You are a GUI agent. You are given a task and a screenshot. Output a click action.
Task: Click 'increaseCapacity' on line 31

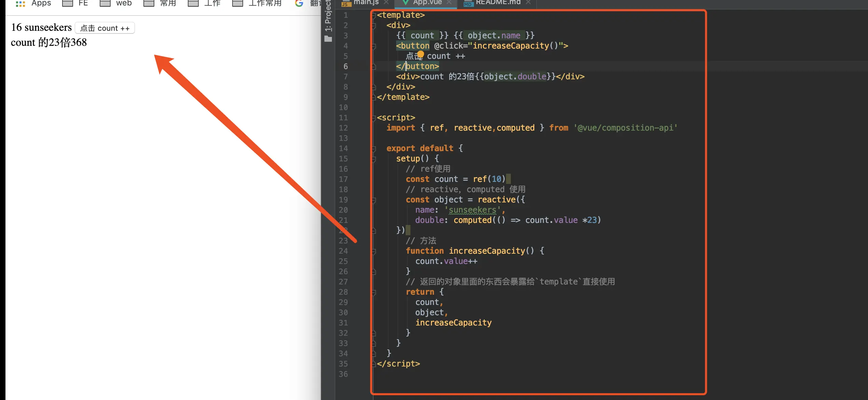coord(453,323)
